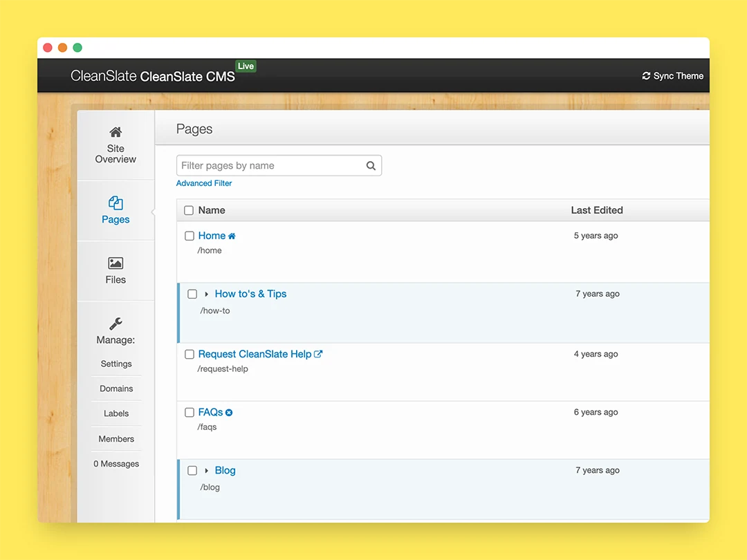Image resolution: width=747 pixels, height=560 pixels.
Task: Tick the select-all checkbox beside Name
Action: (x=189, y=210)
